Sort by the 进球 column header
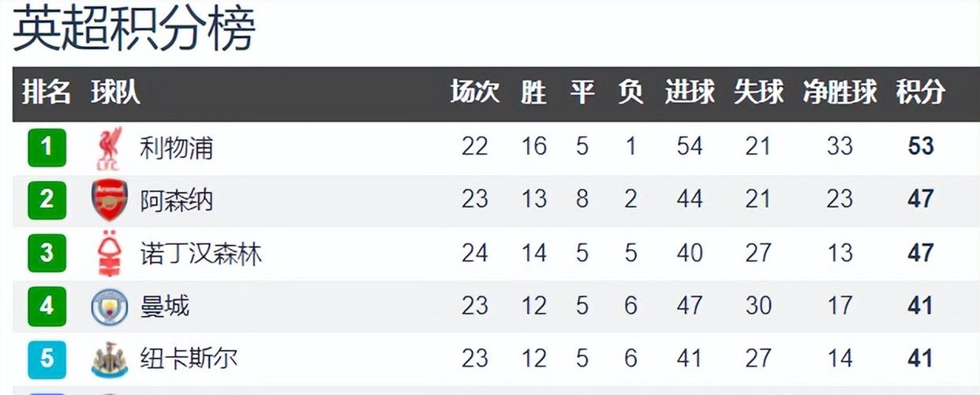This screenshot has height=395, width=980. point(690,93)
